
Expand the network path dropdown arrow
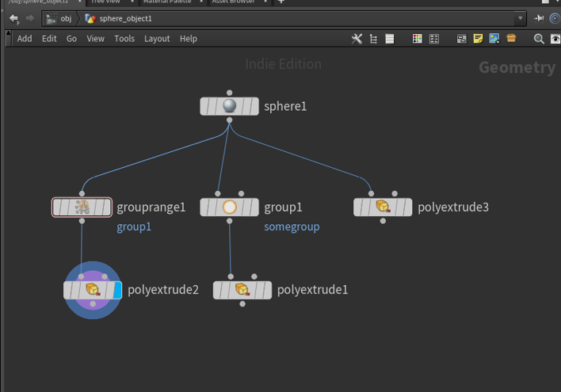tap(521, 18)
